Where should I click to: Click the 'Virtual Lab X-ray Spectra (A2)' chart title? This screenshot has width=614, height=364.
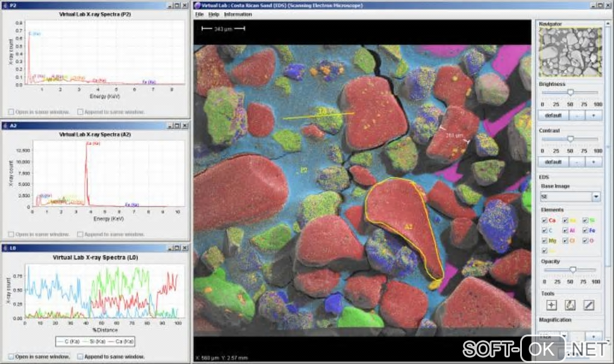[95, 134]
